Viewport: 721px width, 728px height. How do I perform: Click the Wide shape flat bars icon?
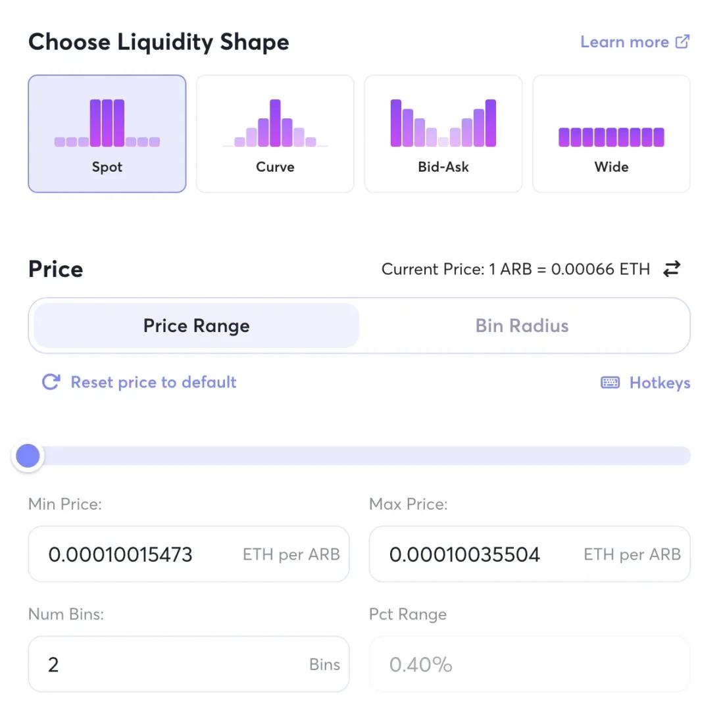coord(611,137)
